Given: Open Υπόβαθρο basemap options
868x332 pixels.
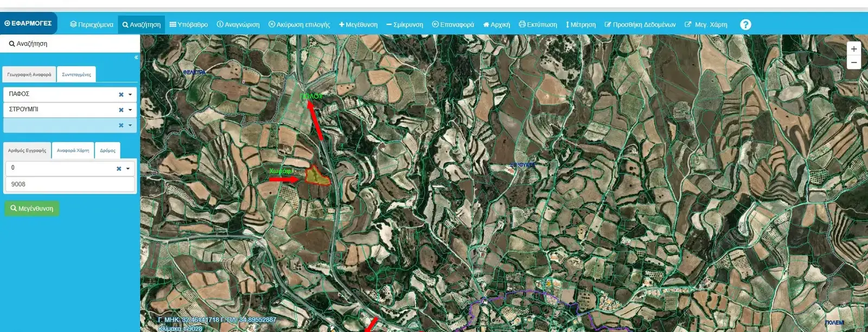Looking at the screenshot, I should [x=189, y=24].
